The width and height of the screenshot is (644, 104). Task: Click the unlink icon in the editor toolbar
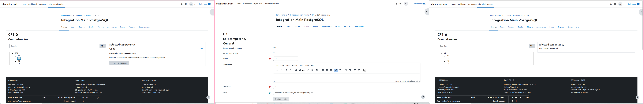[x=311, y=70]
